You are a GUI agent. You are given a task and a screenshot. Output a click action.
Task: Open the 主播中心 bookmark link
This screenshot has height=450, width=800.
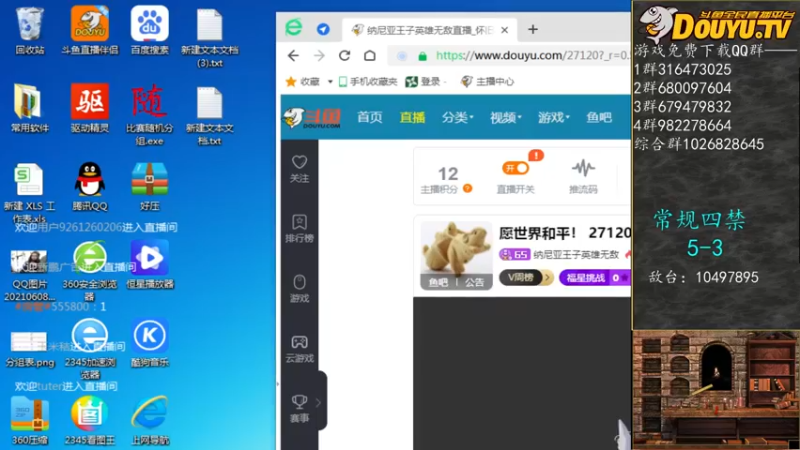point(487,82)
